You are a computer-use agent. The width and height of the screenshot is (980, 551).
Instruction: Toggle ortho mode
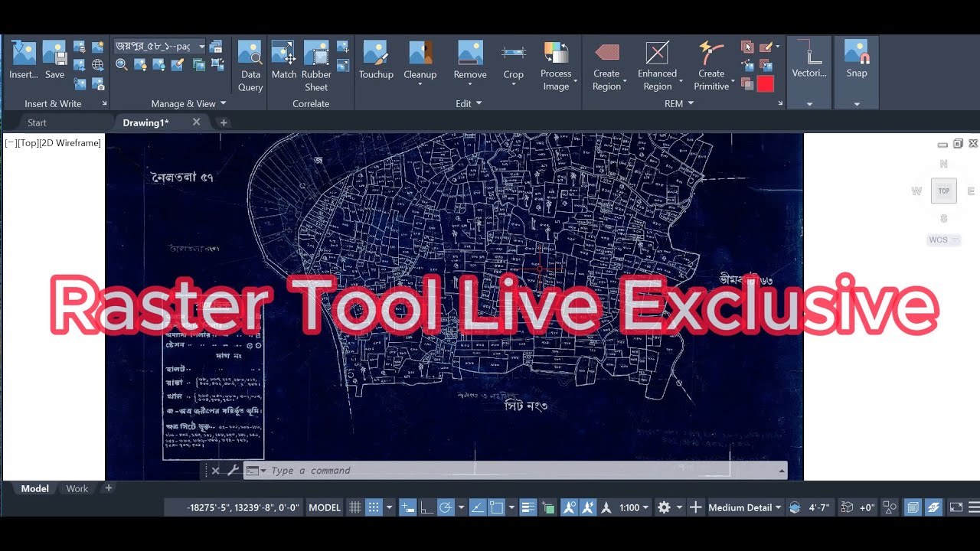click(x=427, y=507)
